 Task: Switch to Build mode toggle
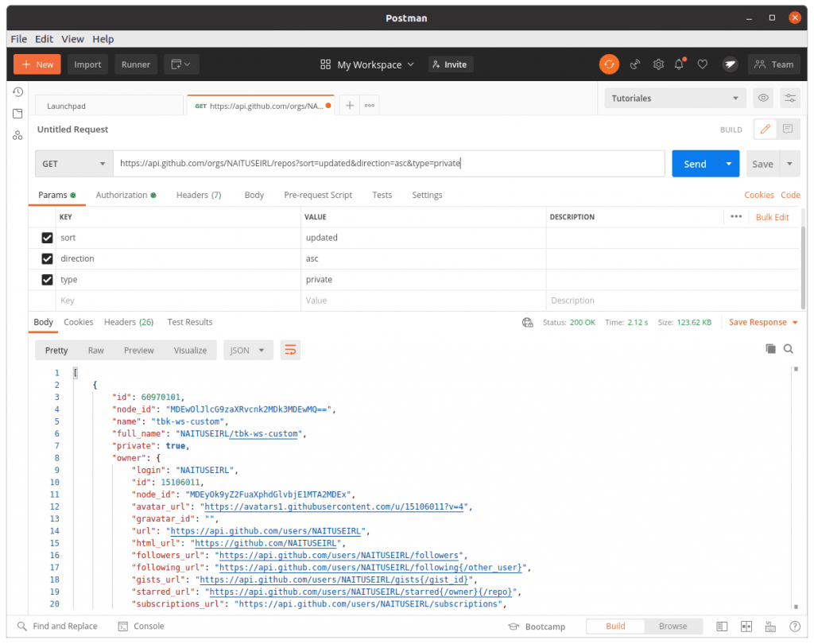tap(616, 627)
